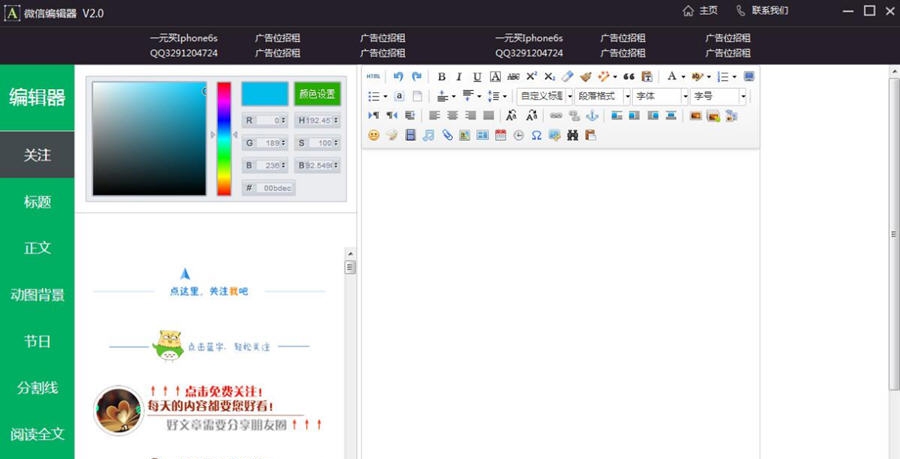Switch to the 标题 category tab
The image size is (900, 459).
(37, 201)
